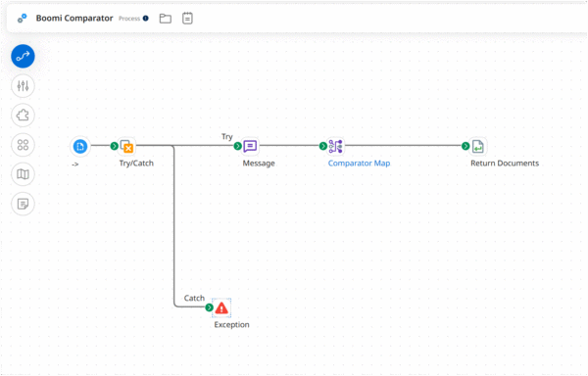This screenshot has height=376, width=588.
Task: Open the map sidebar button
Action: coord(23,174)
